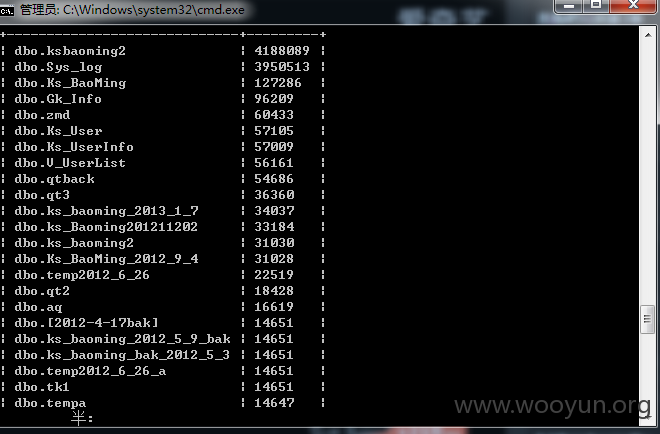
Task: Select the text dbo.zmd
Action: (42, 115)
